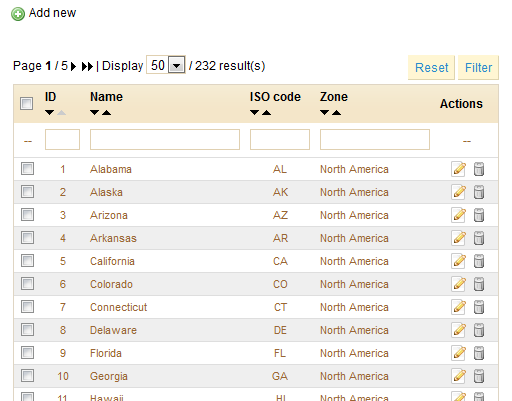Select the Delaware row checkbox
This screenshot has width=512, height=401.
(27, 330)
